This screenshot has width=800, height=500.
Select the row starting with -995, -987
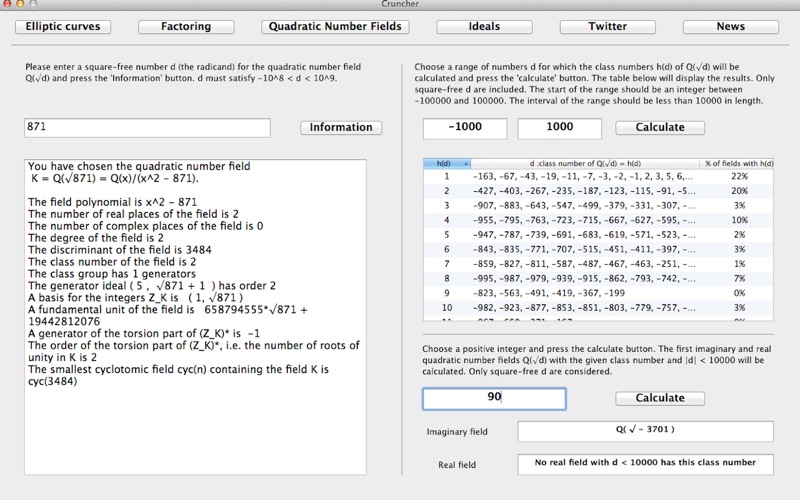coord(598,279)
